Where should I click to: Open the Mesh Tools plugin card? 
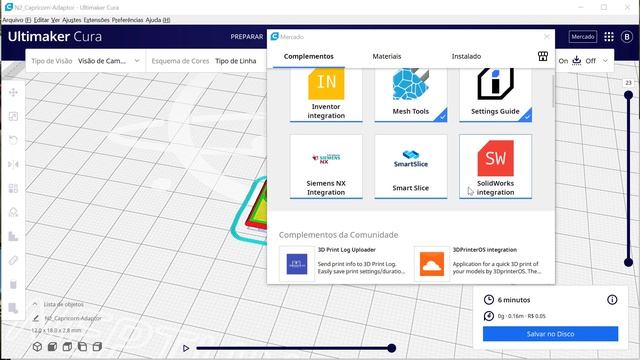pyautogui.click(x=411, y=95)
